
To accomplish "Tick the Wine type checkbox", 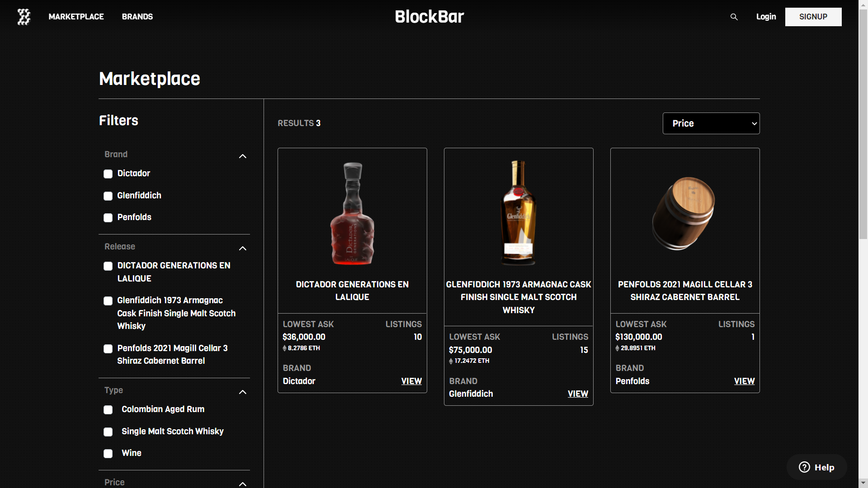I will pos(108,454).
